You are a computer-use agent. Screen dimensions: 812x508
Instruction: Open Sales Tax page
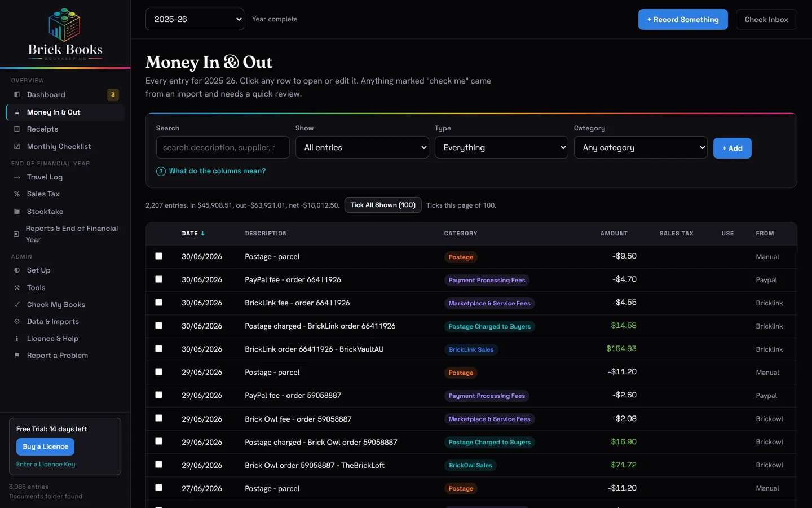65,194
